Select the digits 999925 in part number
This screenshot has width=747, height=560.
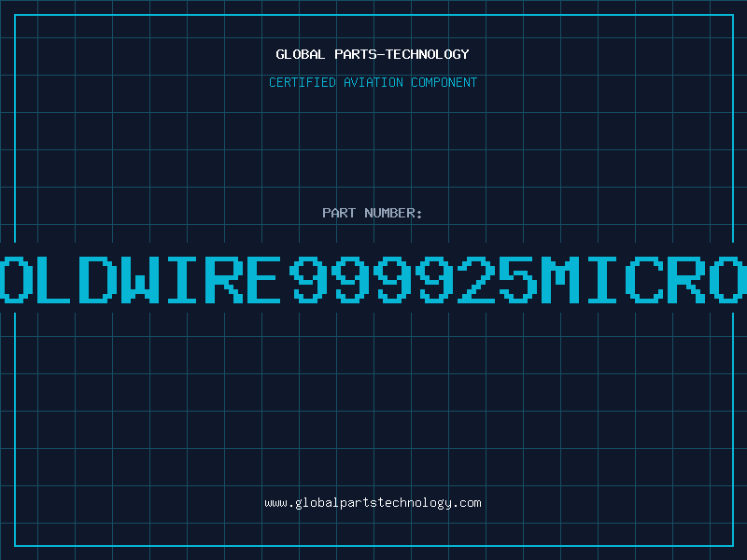click(x=414, y=279)
